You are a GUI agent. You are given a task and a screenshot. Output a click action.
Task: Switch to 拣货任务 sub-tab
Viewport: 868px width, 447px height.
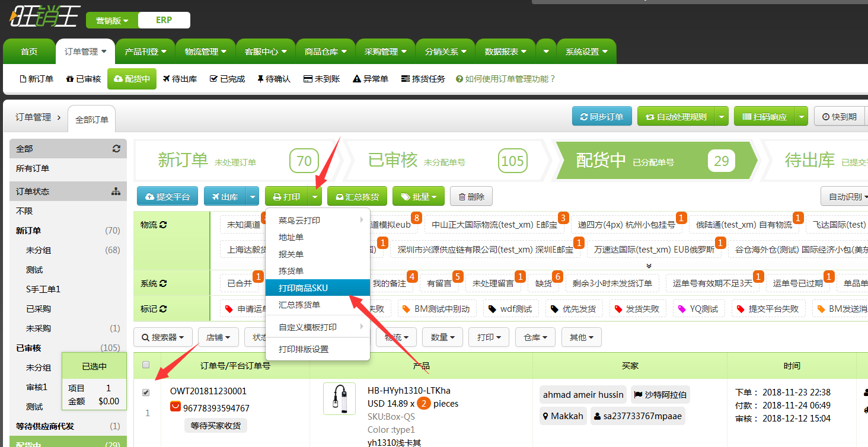(423, 79)
